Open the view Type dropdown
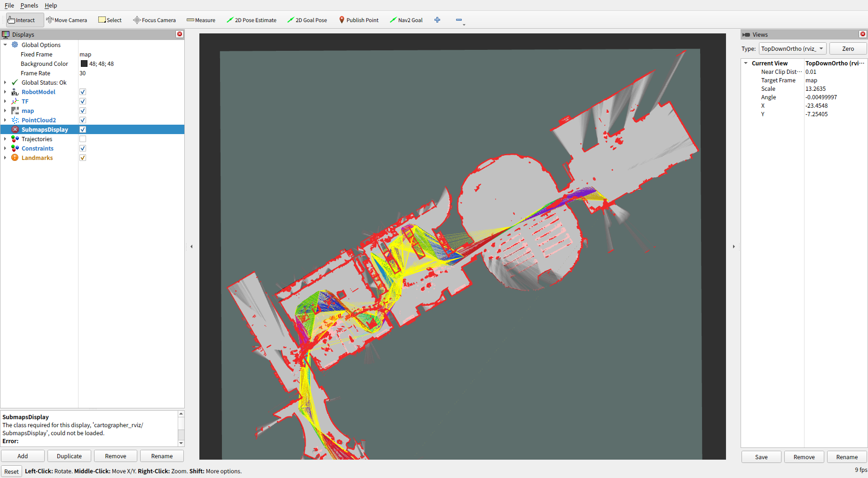Viewport: 868px width, 478px height. [x=792, y=48]
